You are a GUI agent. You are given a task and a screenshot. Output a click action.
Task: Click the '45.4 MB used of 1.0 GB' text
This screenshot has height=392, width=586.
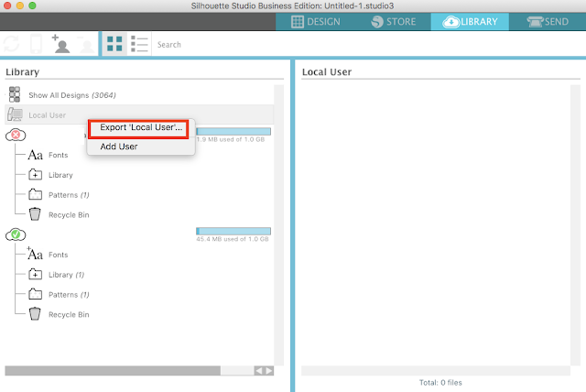click(x=233, y=239)
